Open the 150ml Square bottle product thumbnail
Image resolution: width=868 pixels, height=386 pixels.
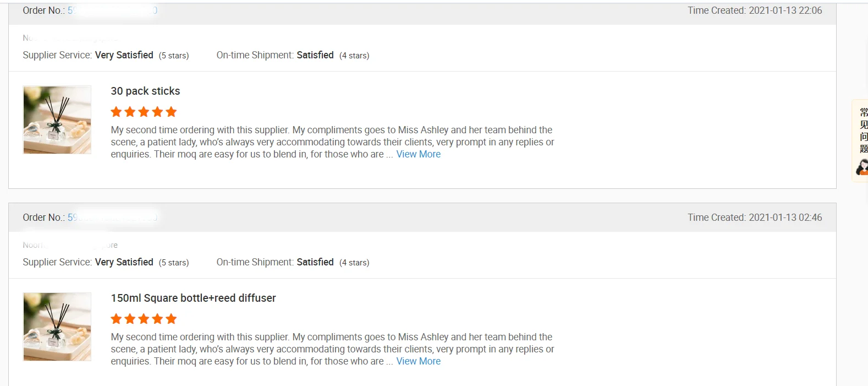point(57,327)
